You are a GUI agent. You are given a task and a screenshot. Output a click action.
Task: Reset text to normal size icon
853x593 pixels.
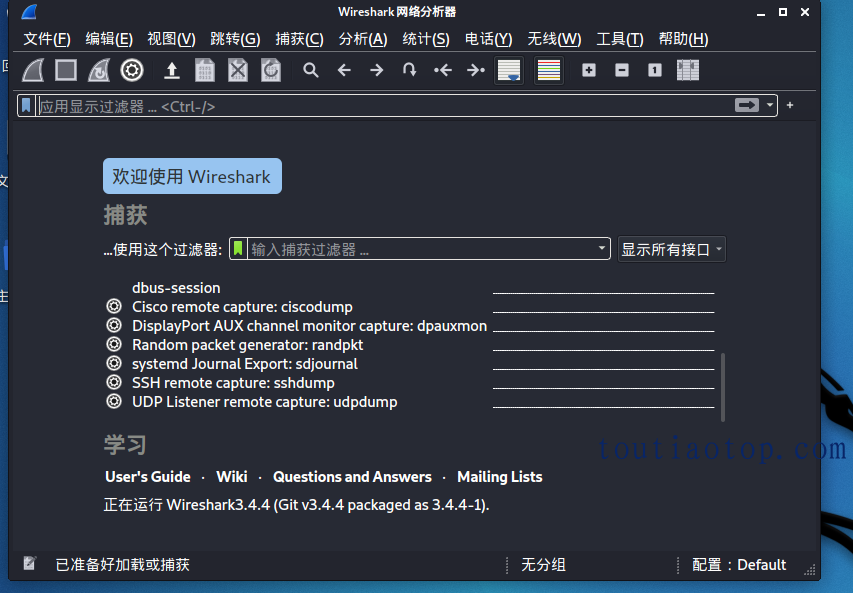pyautogui.click(x=655, y=70)
